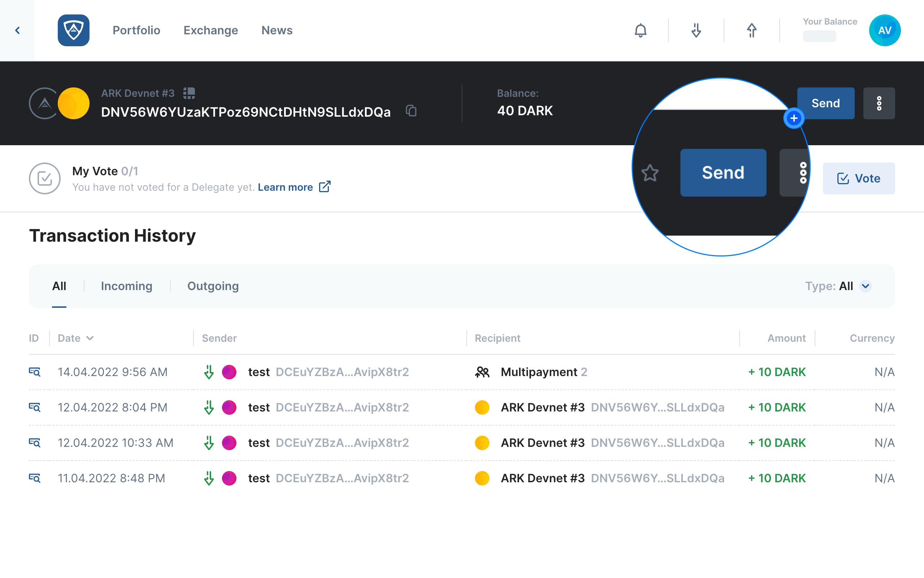Open transaction ID icon for 14.04.2022 9:56 AM
This screenshot has height=578, width=924.
point(35,372)
